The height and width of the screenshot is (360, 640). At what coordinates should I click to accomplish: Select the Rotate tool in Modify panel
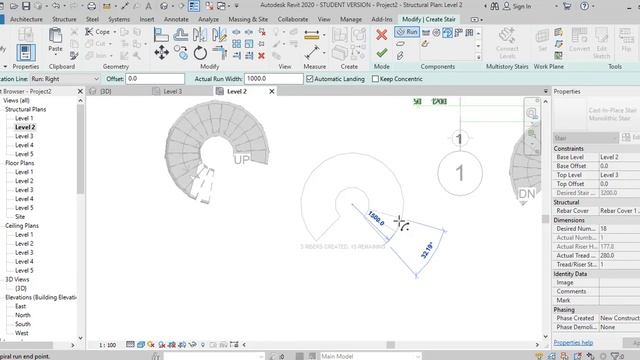(x=200, y=53)
